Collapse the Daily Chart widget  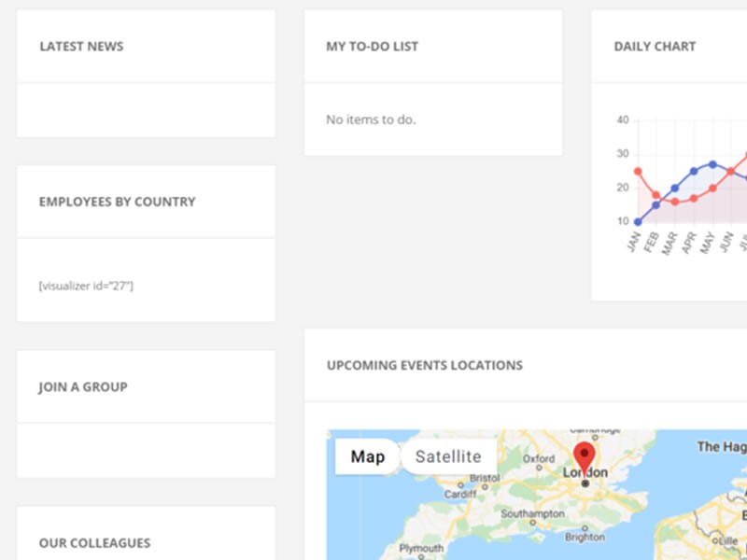point(655,46)
